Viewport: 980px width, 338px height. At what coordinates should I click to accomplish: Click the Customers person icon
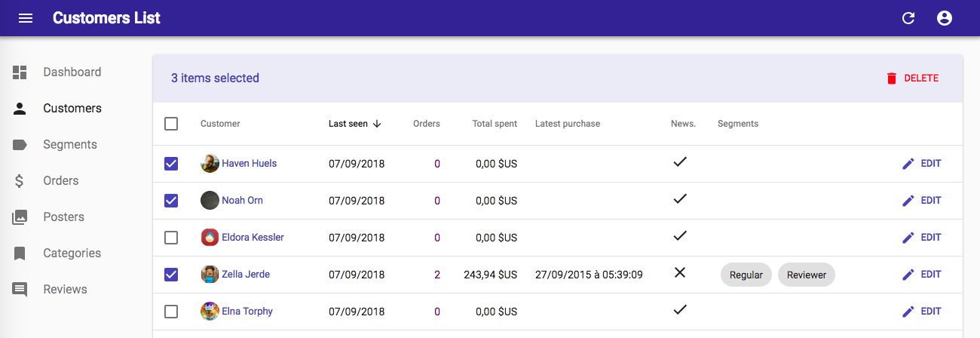pos(20,109)
